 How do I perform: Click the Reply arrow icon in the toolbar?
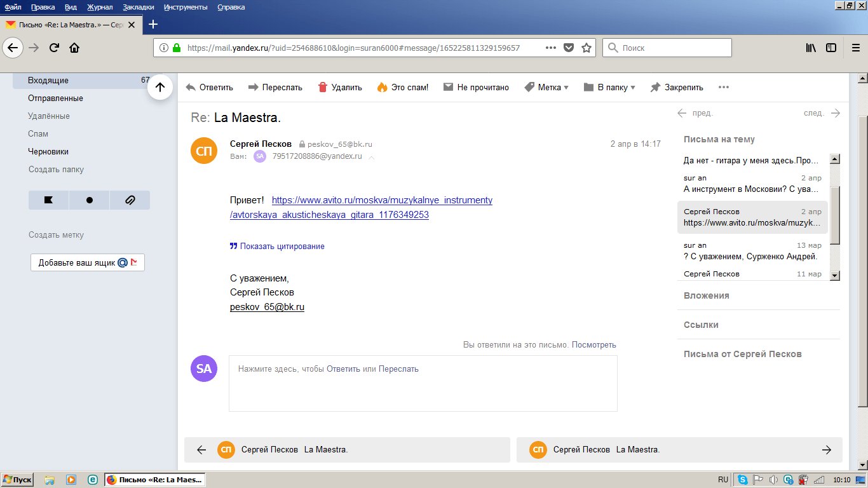[x=191, y=88]
